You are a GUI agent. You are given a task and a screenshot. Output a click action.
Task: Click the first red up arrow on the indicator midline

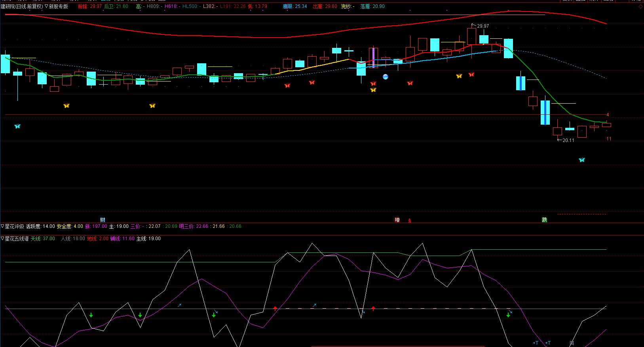pos(275,308)
